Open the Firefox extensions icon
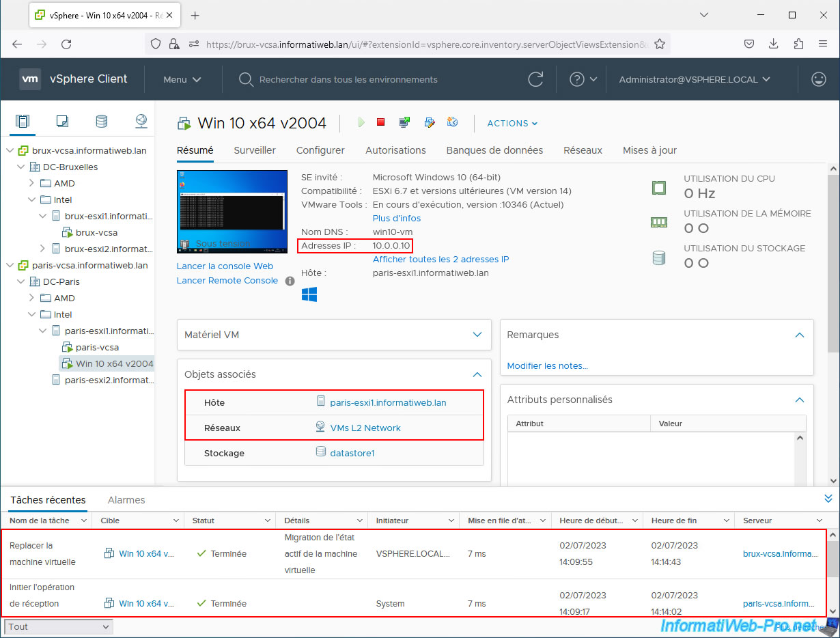Image resolution: width=840 pixels, height=638 pixels. [x=798, y=44]
